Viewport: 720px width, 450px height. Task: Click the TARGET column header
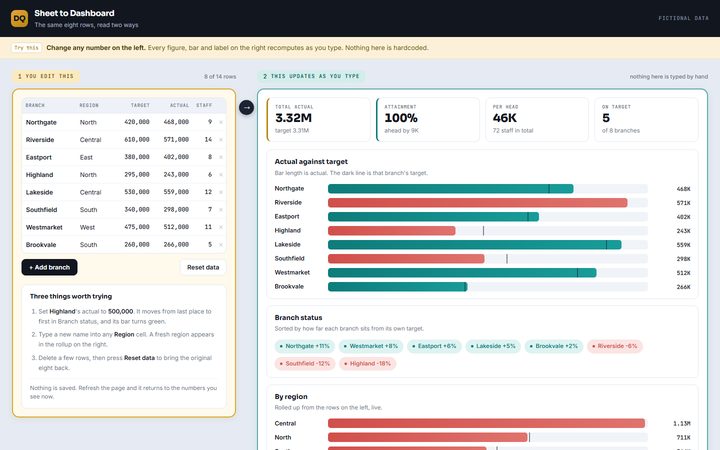(x=140, y=105)
